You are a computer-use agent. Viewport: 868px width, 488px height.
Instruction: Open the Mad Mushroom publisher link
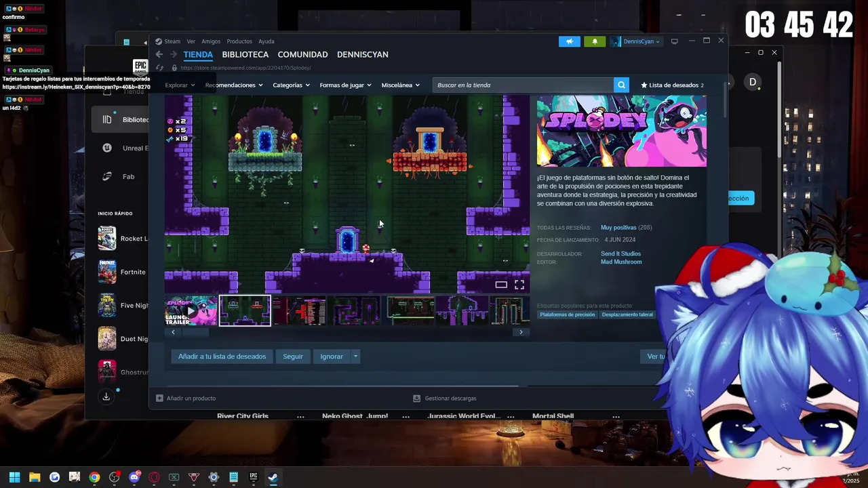point(621,262)
